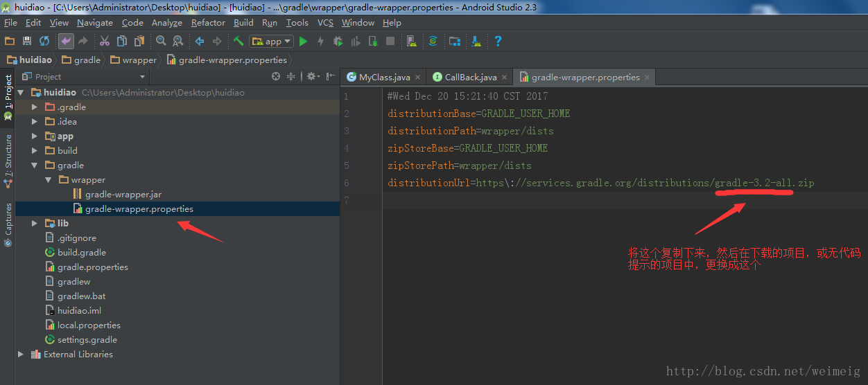Click the Copy icon in toolbar
The height and width of the screenshot is (385, 868).
[122, 42]
